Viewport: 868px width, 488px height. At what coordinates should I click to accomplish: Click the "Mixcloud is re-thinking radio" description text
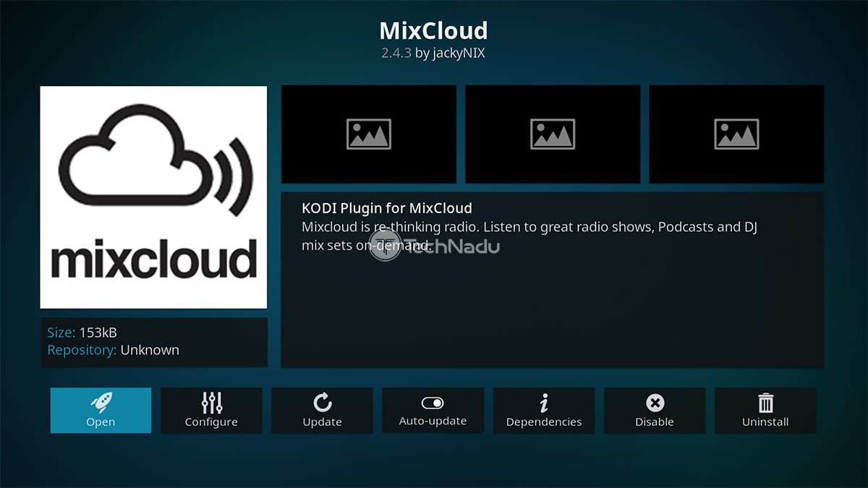[529, 236]
